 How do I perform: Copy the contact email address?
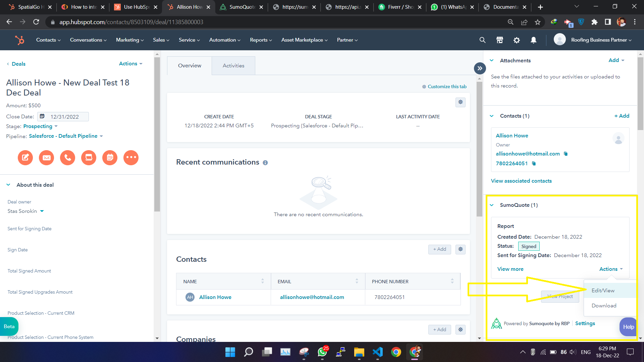[566, 154]
